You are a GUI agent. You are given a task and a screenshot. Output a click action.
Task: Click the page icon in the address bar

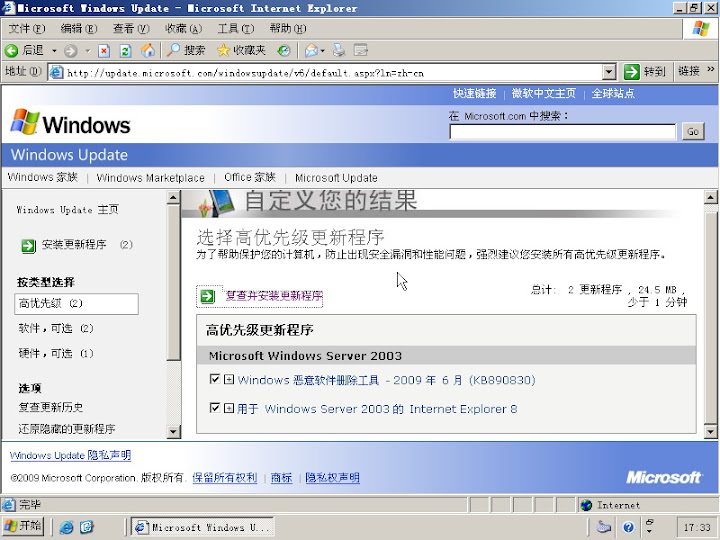(56, 72)
